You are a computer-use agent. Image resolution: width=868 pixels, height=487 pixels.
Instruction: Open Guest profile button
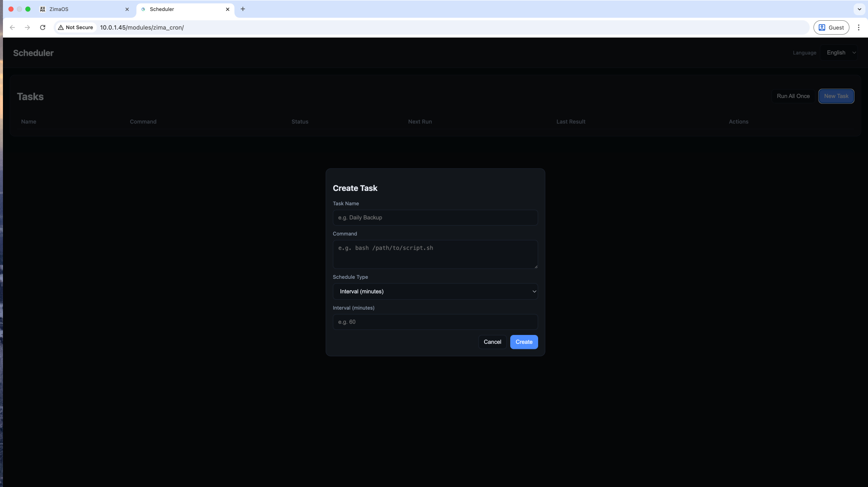coord(831,27)
